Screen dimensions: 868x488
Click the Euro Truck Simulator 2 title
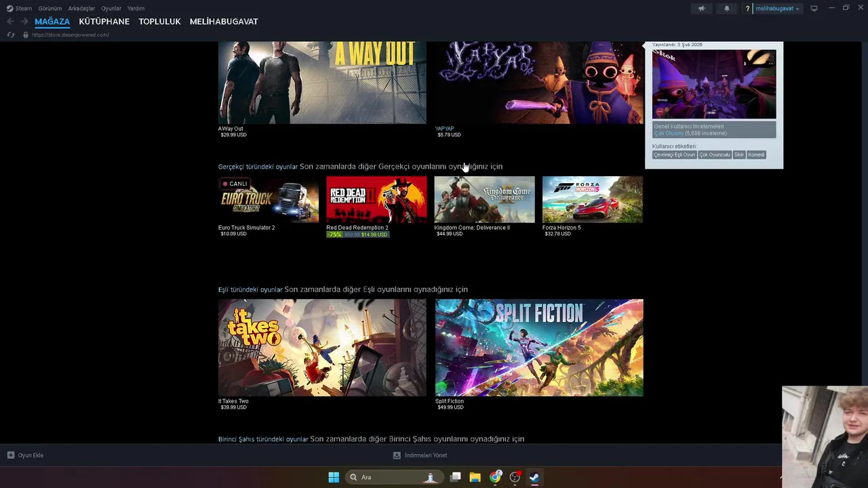click(x=246, y=228)
